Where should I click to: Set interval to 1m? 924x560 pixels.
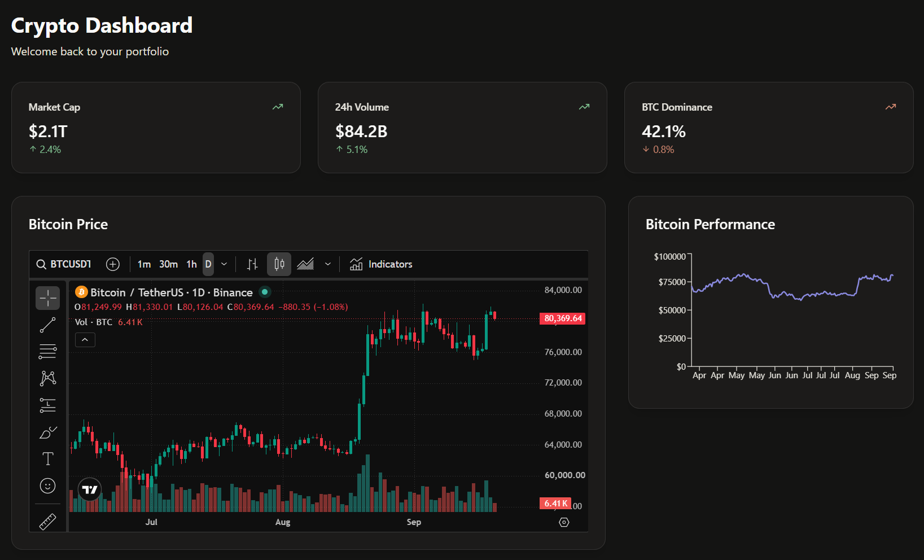pyautogui.click(x=144, y=264)
